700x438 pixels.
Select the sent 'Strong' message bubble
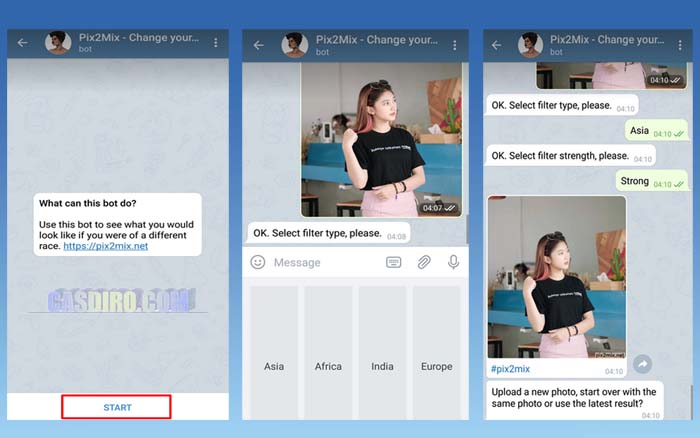pyautogui.click(x=652, y=181)
